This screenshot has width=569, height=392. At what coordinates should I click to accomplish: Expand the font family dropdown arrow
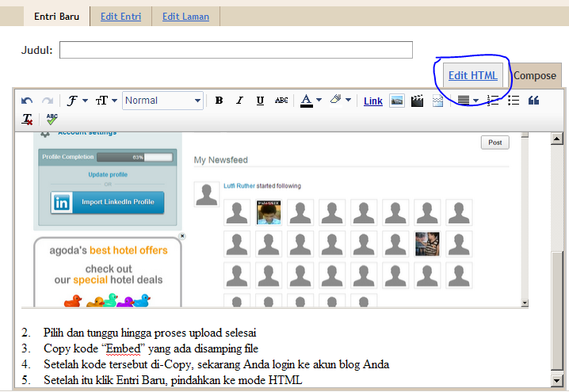coord(86,101)
